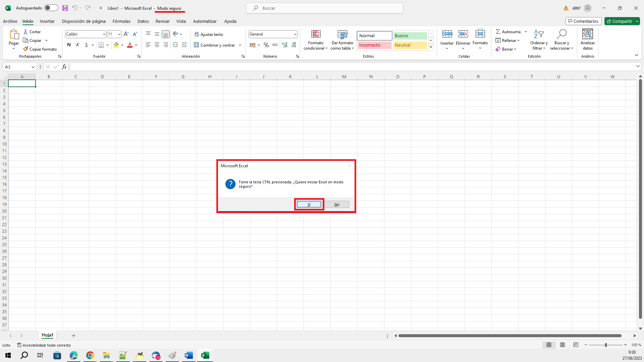The width and height of the screenshot is (644, 362).
Task: Click the fill color bucket swatch
Action: (116, 45)
